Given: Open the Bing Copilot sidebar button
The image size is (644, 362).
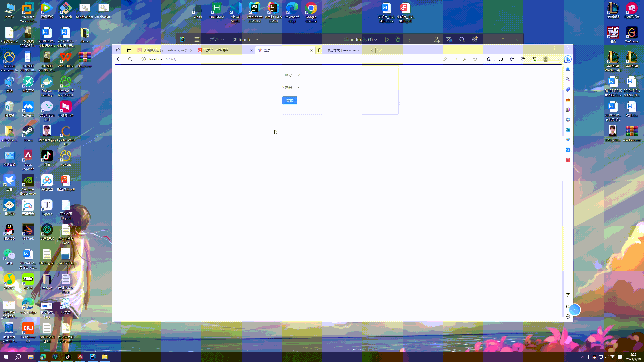Looking at the screenshot, I should coord(568,59).
